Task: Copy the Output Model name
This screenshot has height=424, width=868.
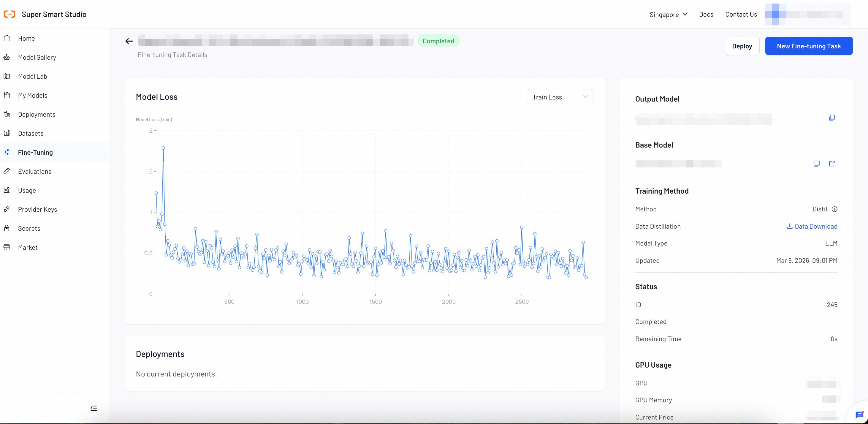Action: pyautogui.click(x=832, y=118)
